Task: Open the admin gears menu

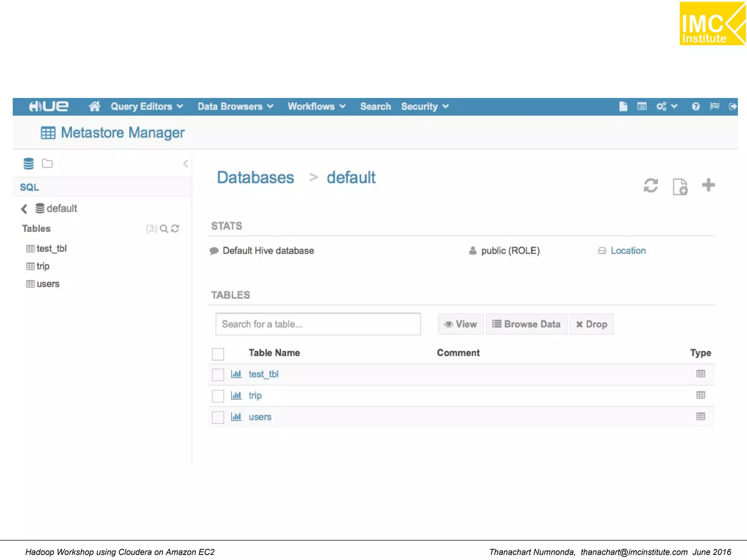Action: point(666,106)
